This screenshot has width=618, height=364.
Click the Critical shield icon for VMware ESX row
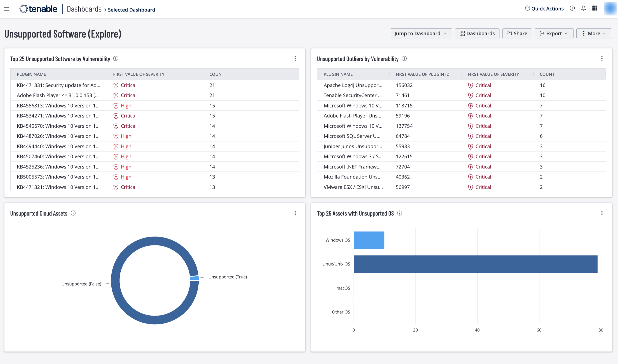tap(470, 187)
